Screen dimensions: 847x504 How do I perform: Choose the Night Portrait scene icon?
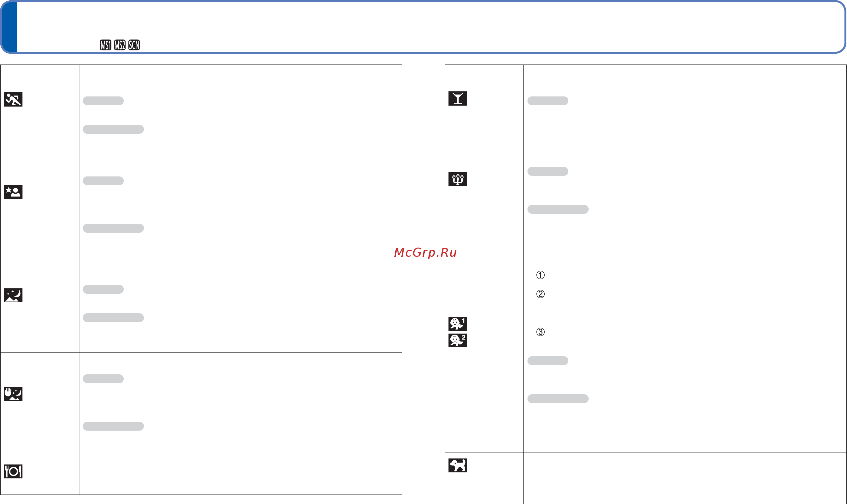pyautogui.click(x=13, y=192)
